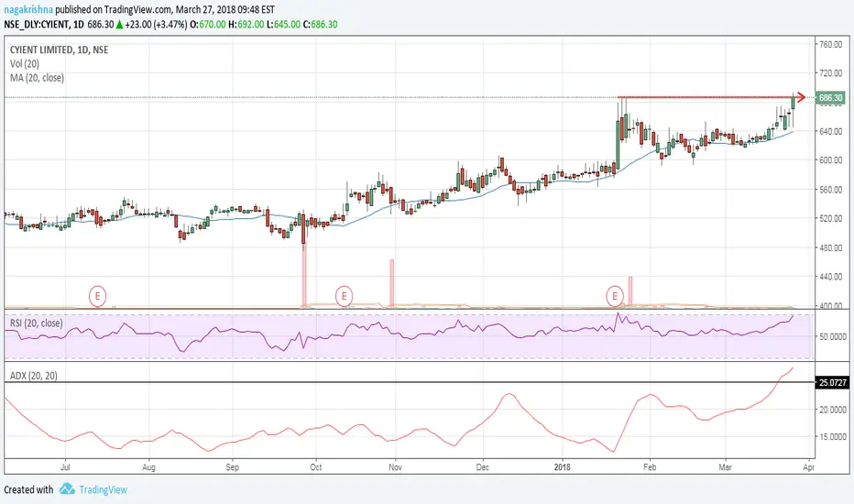
Task: Click the 520.00 price axis label
Action: point(830,218)
